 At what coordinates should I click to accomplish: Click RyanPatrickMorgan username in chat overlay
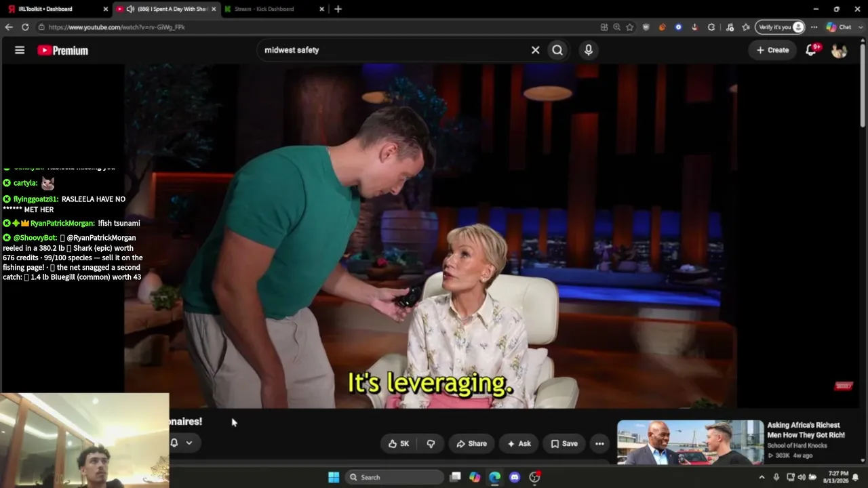point(62,224)
